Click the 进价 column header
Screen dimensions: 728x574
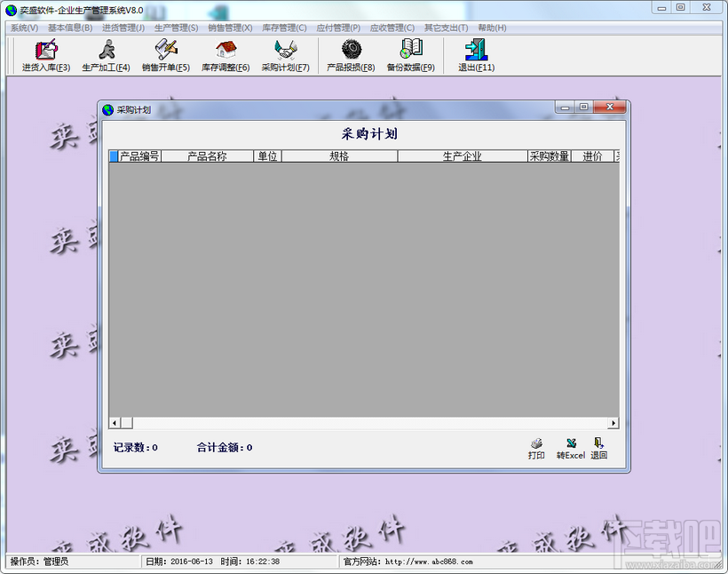pos(592,156)
